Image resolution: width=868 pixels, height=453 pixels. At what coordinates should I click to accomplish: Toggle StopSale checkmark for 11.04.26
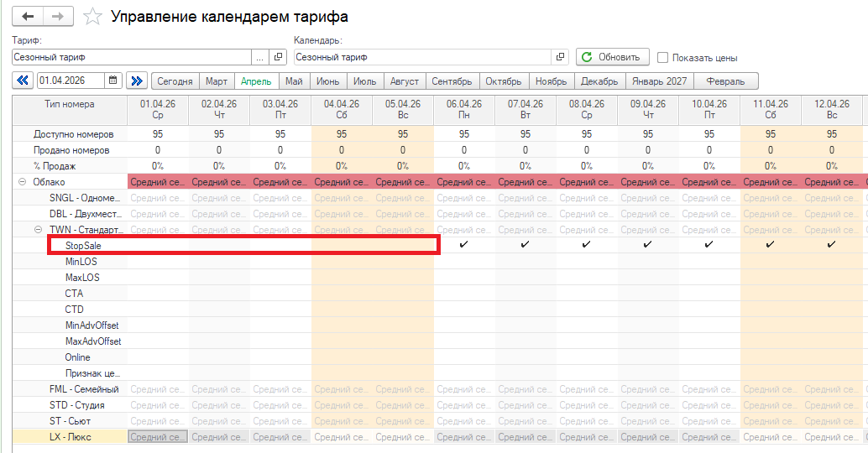pos(771,244)
